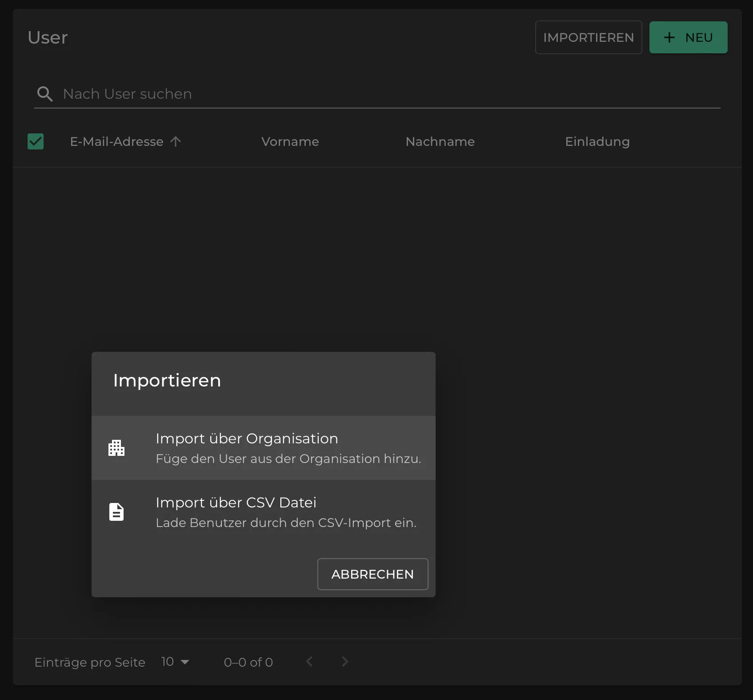Image resolution: width=753 pixels, height=700 pixels.
Task: Go to the previous page chevron
Action: tap(309, 662)
